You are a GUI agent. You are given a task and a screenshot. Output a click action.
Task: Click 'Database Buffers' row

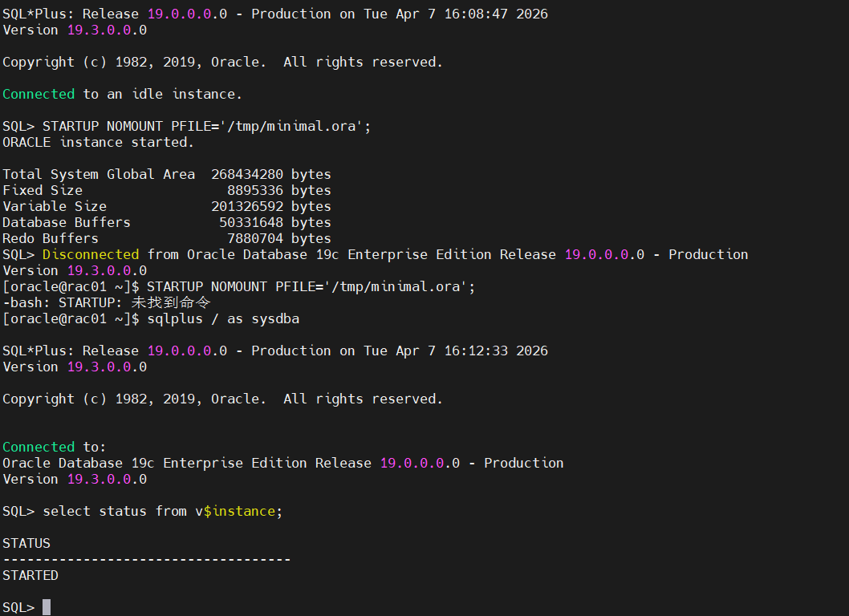point(167,222)
